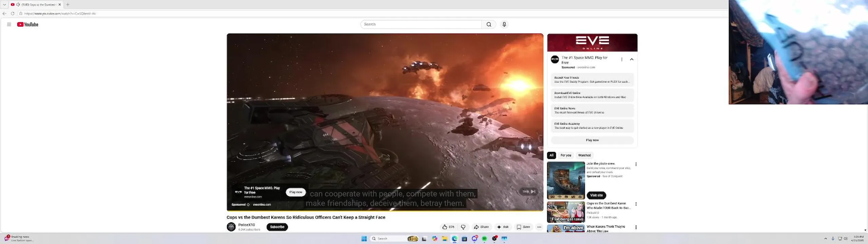This screenshot has width=868, height=244.
Task: Collapse the EVE Online ad panel chevron
Action: 632,59
